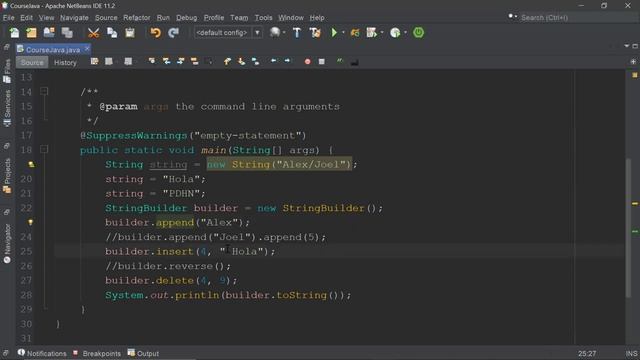Collapse main method fold at line 18
Image resolution: width=640 pixels, height=360 pixels.
44,149
